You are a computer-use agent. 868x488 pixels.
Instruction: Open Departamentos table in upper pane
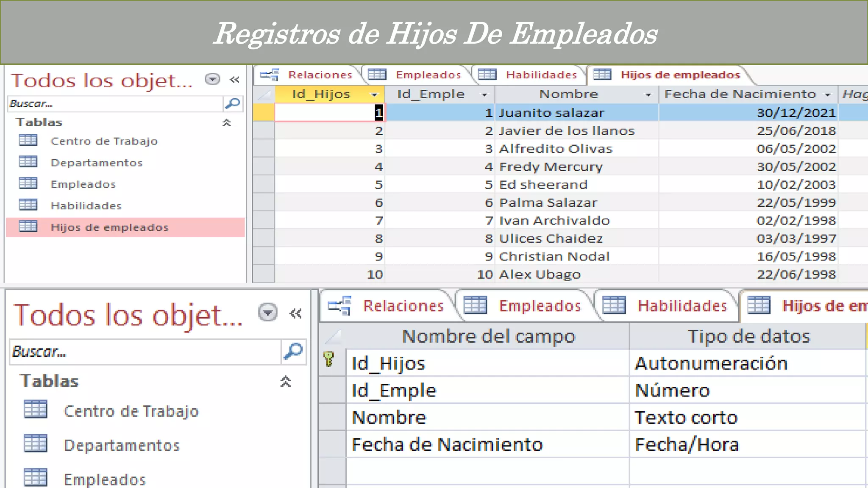click(97, 163)
